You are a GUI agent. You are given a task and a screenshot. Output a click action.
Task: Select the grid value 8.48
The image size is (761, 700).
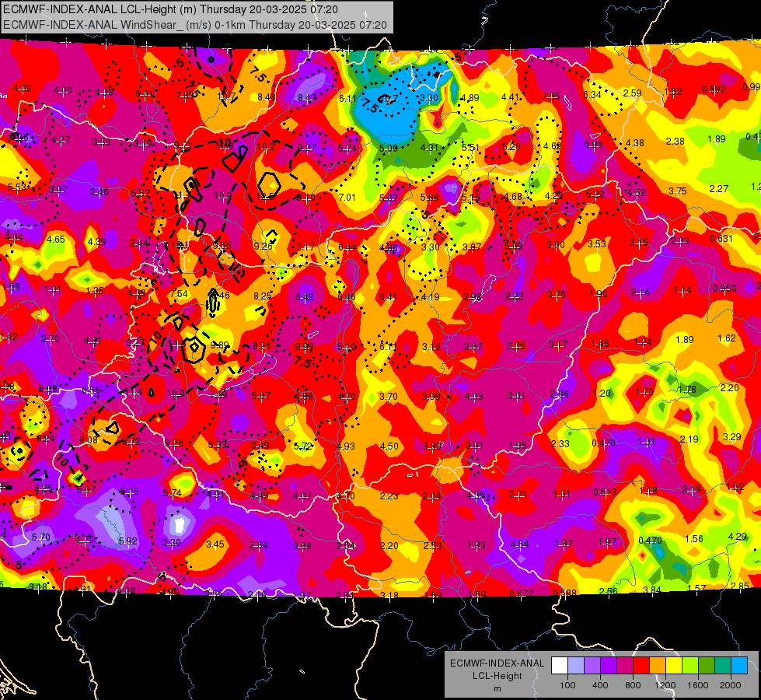coord(267,96)
